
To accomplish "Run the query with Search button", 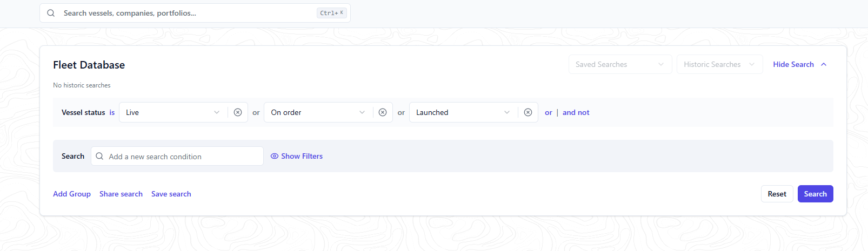I will pos(816,194).
